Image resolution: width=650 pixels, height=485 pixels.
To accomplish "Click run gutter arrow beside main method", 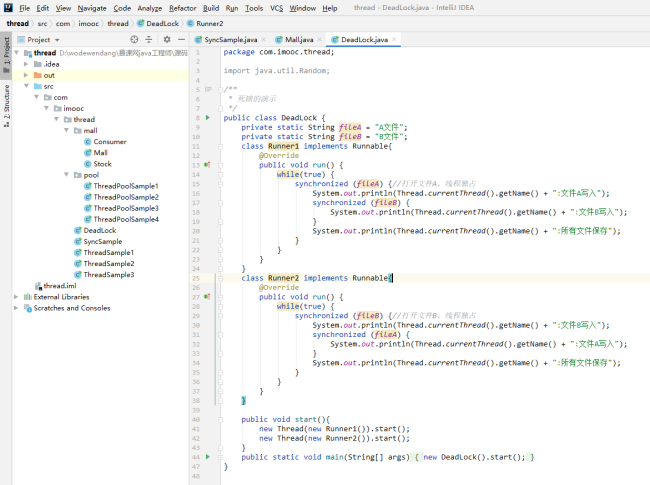I will pyautogui.click(x=207, y=457).
